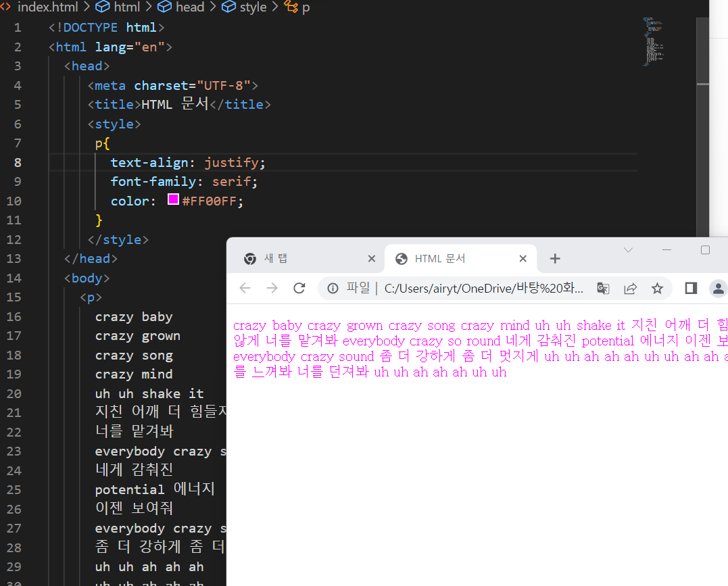Toggle the browser side panel
The width and height of the screenshot is (728, 586).
pyautogui.click(x=691, y=289)
